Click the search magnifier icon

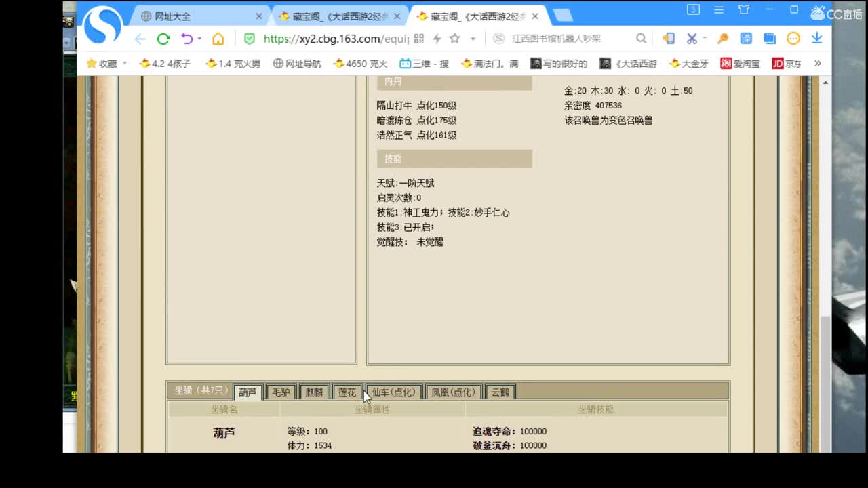coord(641,39)
